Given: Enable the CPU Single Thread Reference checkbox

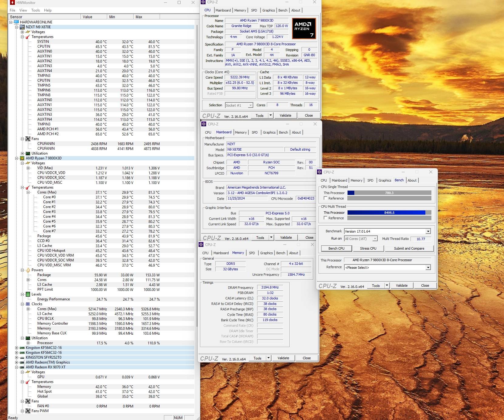Looking at the screenshot, I should 325,198.
